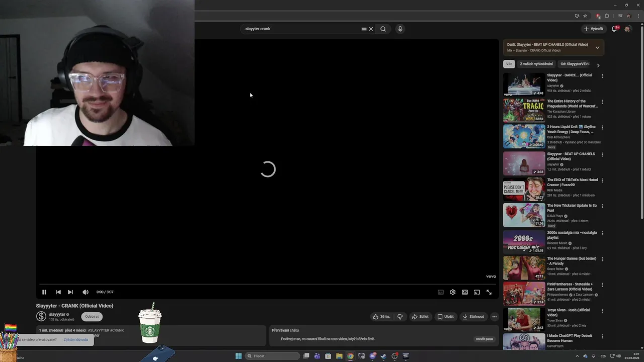Image resolution: width=644 pixels, height=362 pixels.
Task: Open Microsoft Teams from the taskbar
Action: point(317,356)
